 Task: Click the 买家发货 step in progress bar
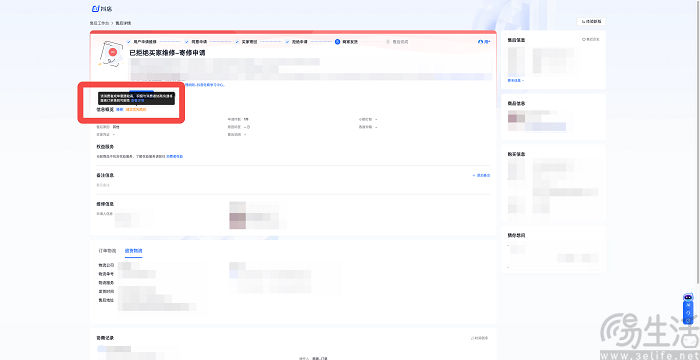(x=346, y=42)
